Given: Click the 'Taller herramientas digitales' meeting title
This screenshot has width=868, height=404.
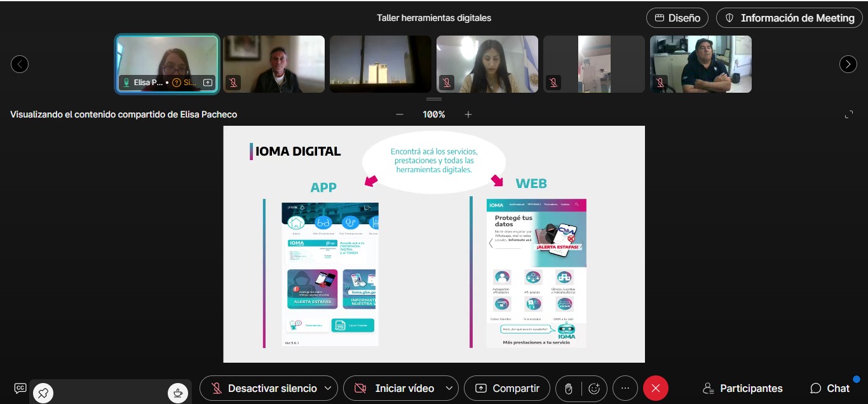Looking at the screenshot, I should [434, 18].
